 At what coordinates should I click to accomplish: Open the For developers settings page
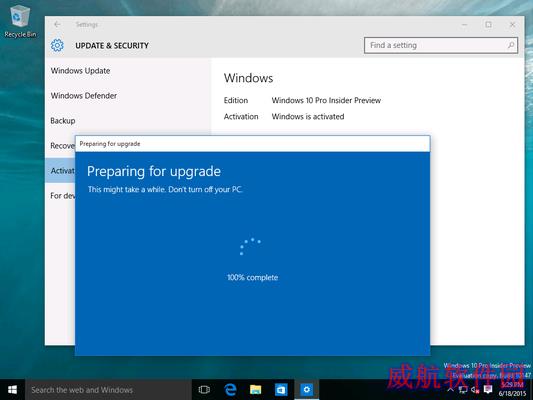point(63,196)
